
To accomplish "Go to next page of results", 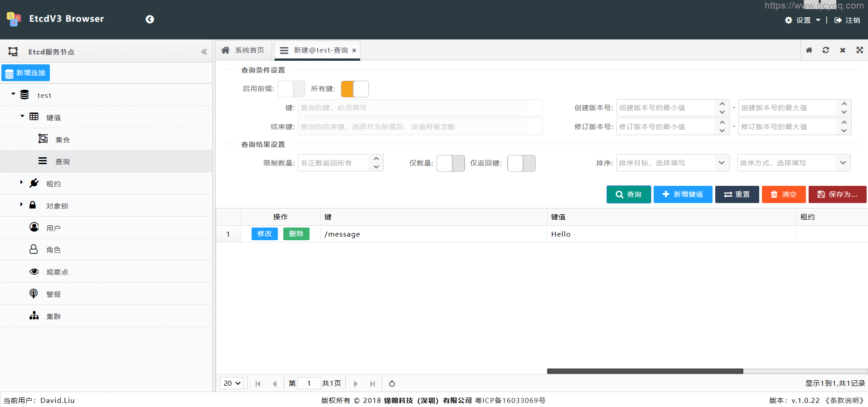I will (x=356, y=383).
